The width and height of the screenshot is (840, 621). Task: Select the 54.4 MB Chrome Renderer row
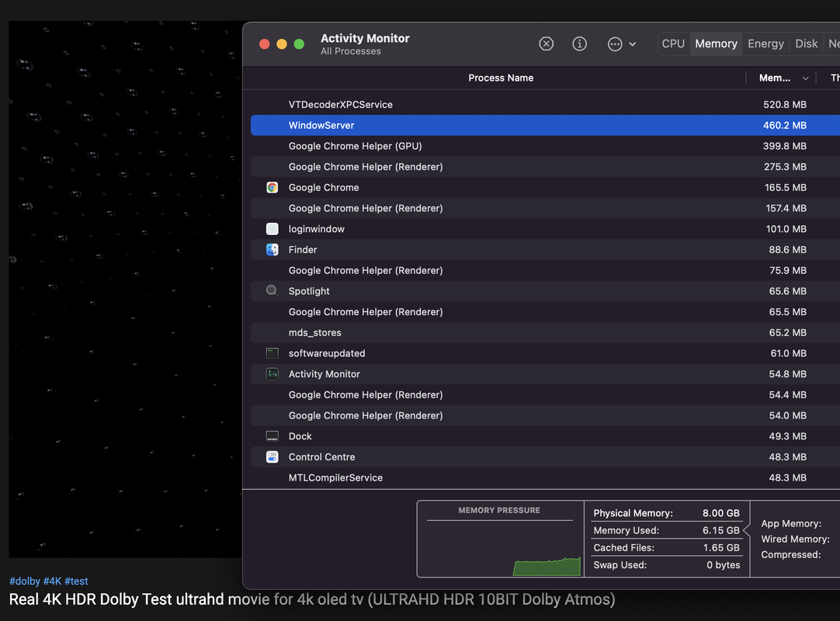pyautogui.click(x=545, y=394)
